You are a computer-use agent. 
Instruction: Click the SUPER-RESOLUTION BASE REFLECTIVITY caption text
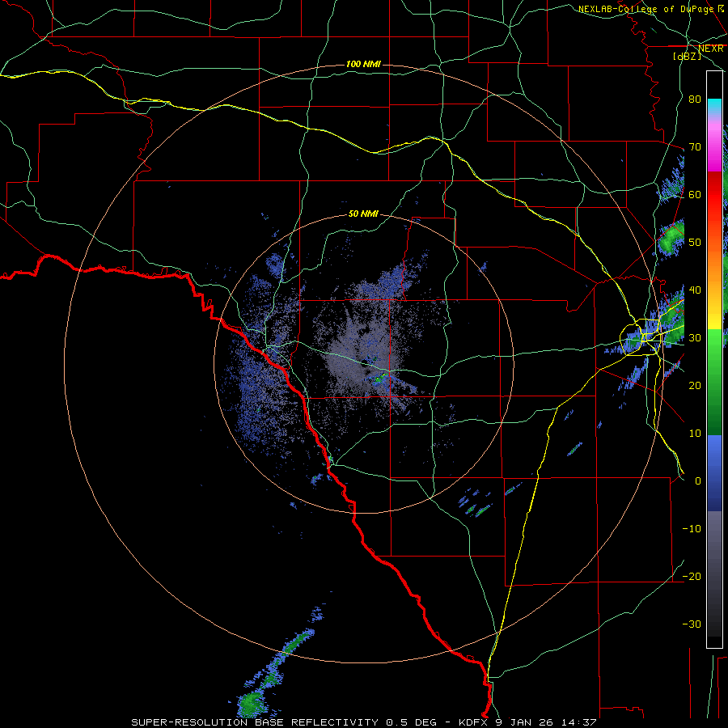(x=255, y=722)
